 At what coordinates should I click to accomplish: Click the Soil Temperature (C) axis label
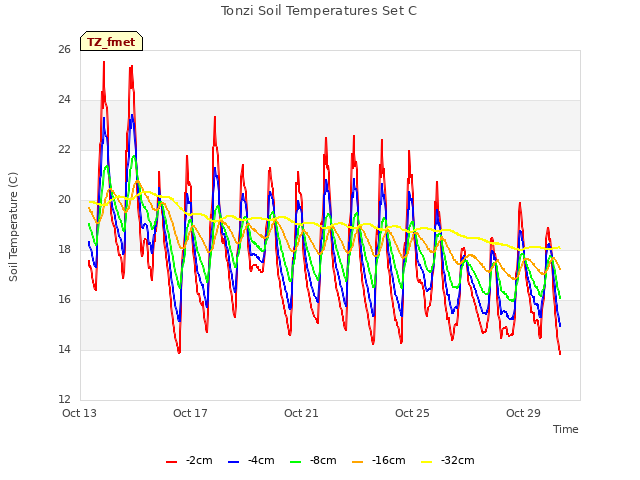pyautogui.click(x=13, y=227)
